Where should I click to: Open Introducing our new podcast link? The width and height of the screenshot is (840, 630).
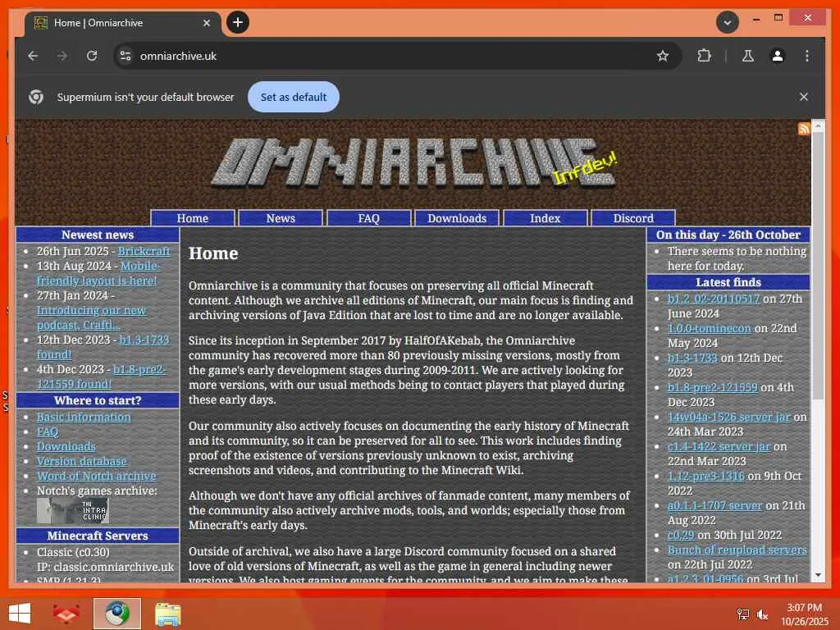91,310
